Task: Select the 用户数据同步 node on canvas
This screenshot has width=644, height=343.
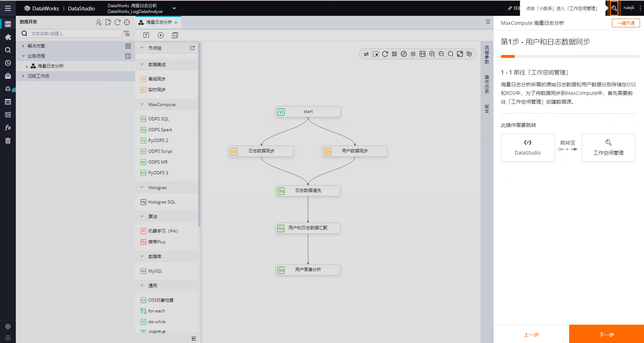Action: tap(355, 151)
